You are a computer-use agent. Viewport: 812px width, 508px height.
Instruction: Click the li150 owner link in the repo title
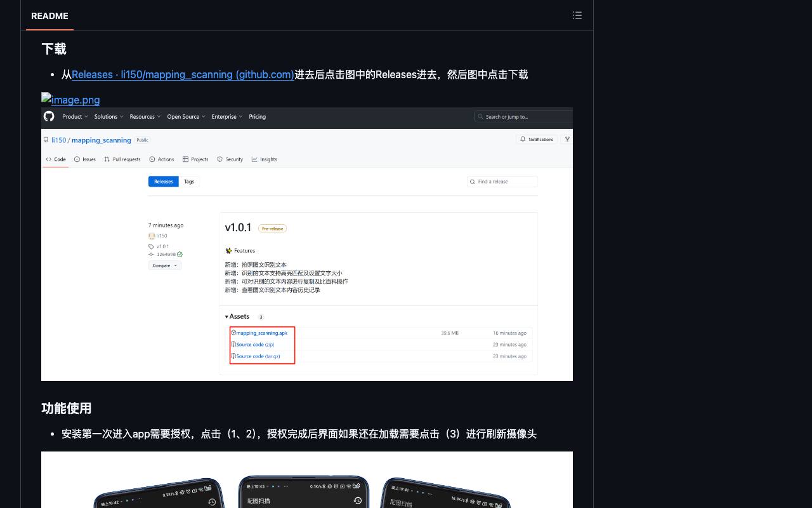(x=58, y=140)
